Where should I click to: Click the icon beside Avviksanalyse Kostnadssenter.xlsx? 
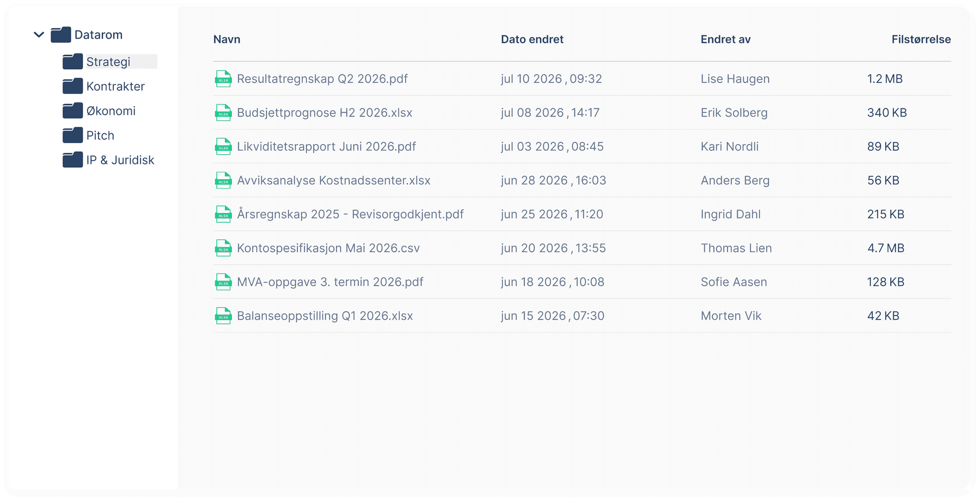click(223, 180)
